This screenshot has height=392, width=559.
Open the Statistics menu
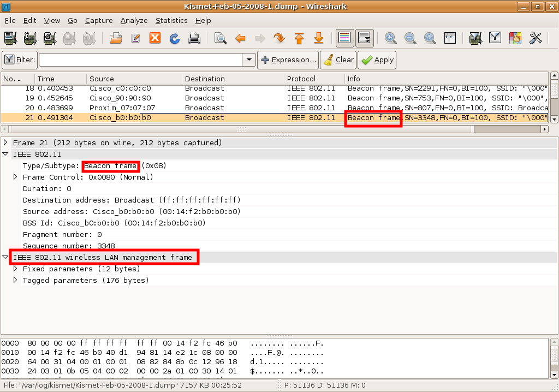171,21
